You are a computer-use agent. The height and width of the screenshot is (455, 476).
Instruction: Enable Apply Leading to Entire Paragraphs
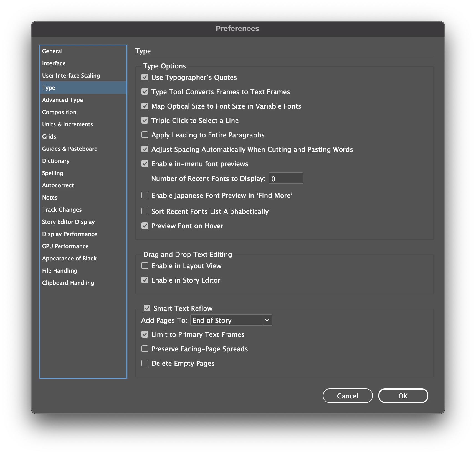tap(145, 135)
